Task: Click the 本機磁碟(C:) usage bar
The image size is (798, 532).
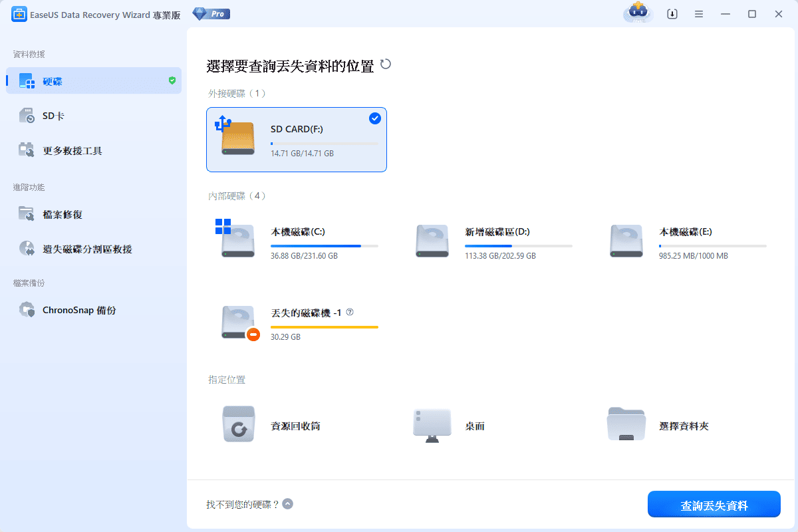Action: click(x=325, y=246)
